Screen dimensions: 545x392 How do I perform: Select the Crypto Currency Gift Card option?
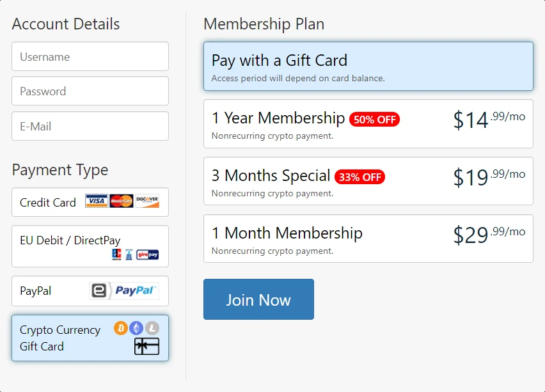pyautogui.click(x=61, y=338)
